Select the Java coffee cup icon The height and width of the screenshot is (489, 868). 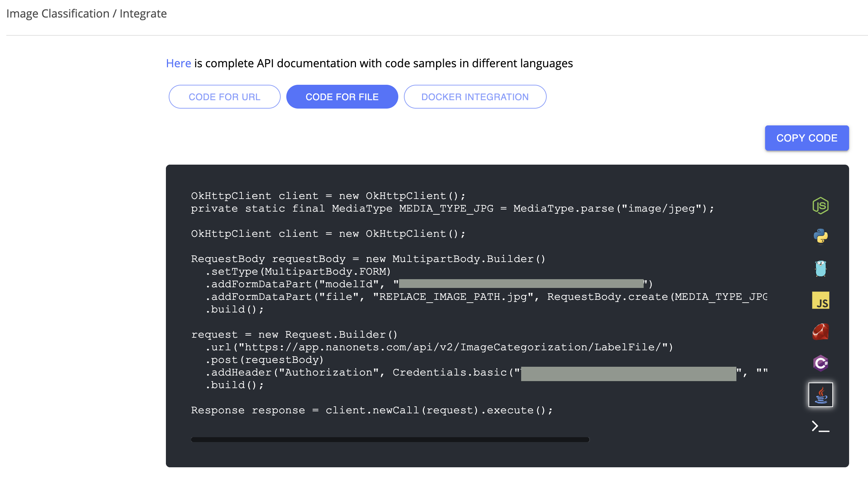click(x=820, y=395)
